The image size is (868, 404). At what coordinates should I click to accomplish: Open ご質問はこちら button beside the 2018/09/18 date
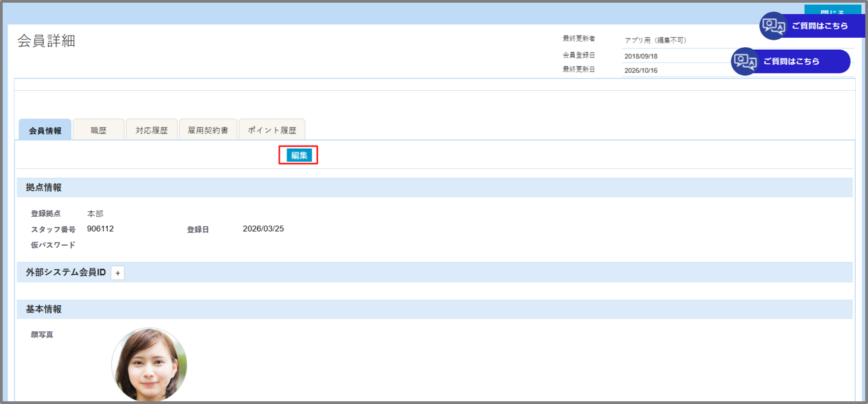pyautogui.click(x=790, y=61)
